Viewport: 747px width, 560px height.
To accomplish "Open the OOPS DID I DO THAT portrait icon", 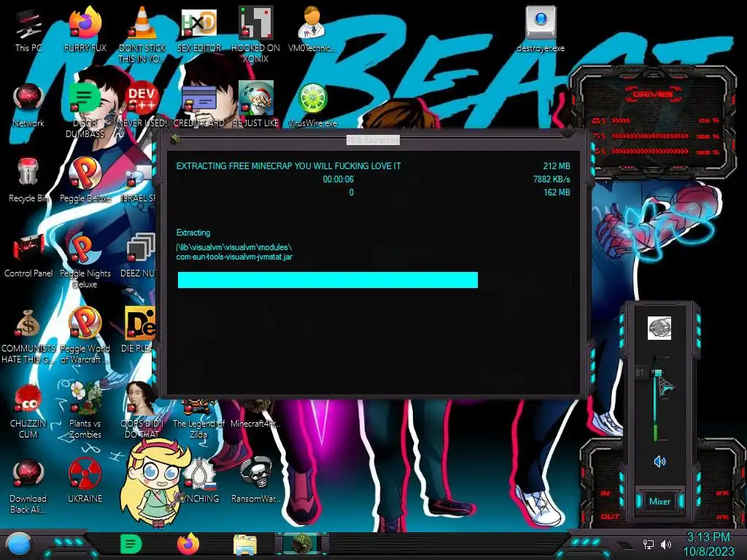I will (142, 411).
